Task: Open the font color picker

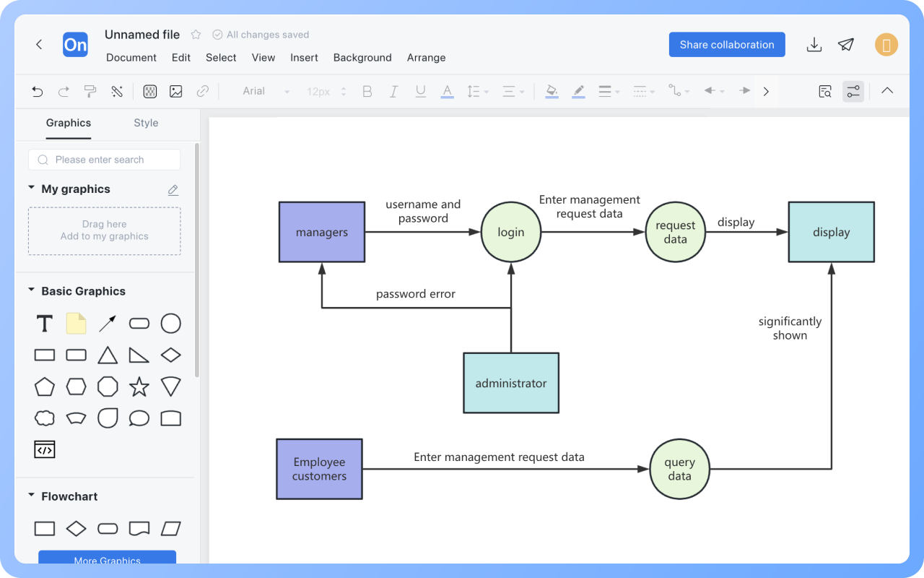Action: tap(447, 91)
